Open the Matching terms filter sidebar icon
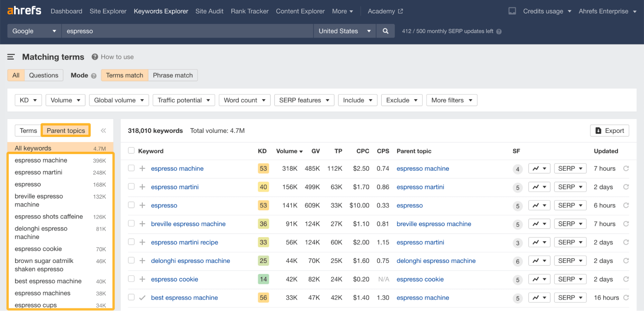 [11, 57]
